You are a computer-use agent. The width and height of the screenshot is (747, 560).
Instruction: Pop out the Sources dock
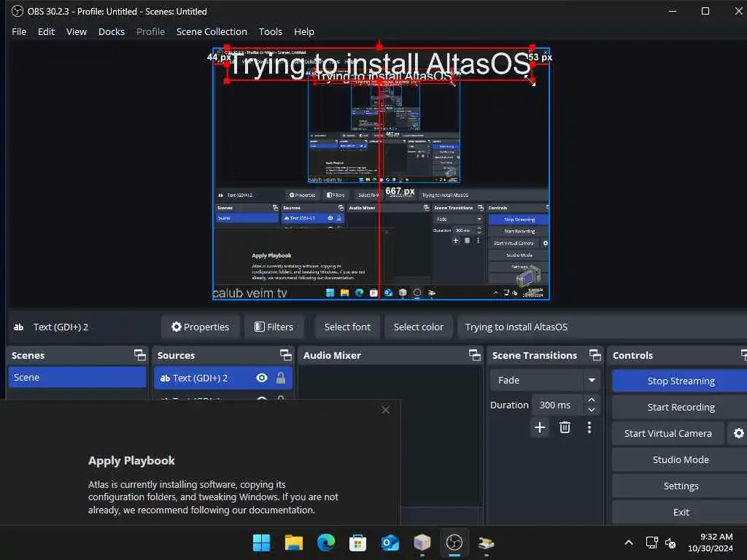click(285, 355)
